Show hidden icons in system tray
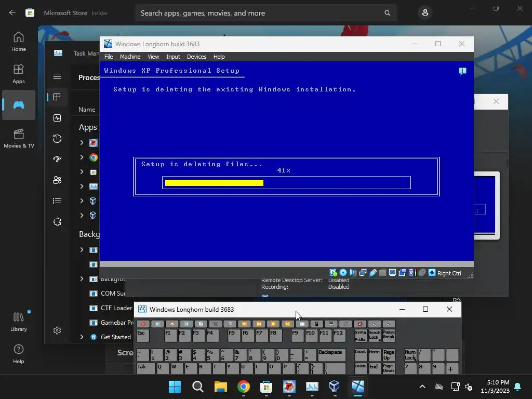532x399 pixels. tap(422, 387)
